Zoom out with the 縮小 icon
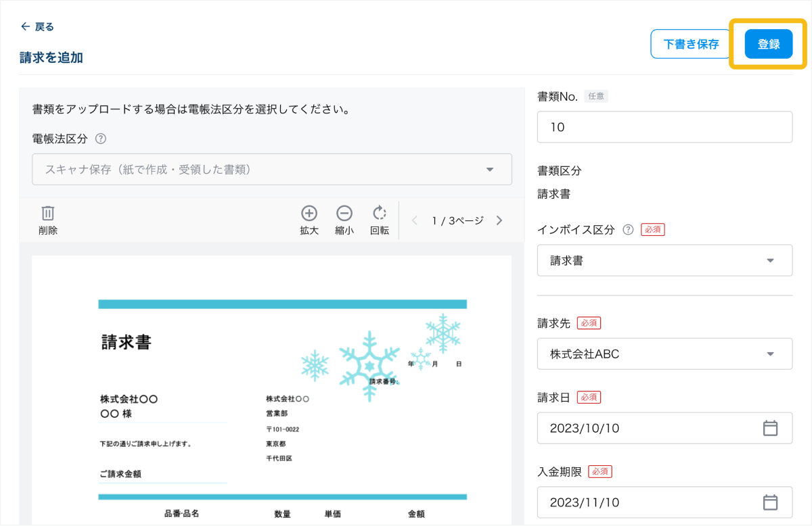Screen dimensions: 812x526 point(344,214)
